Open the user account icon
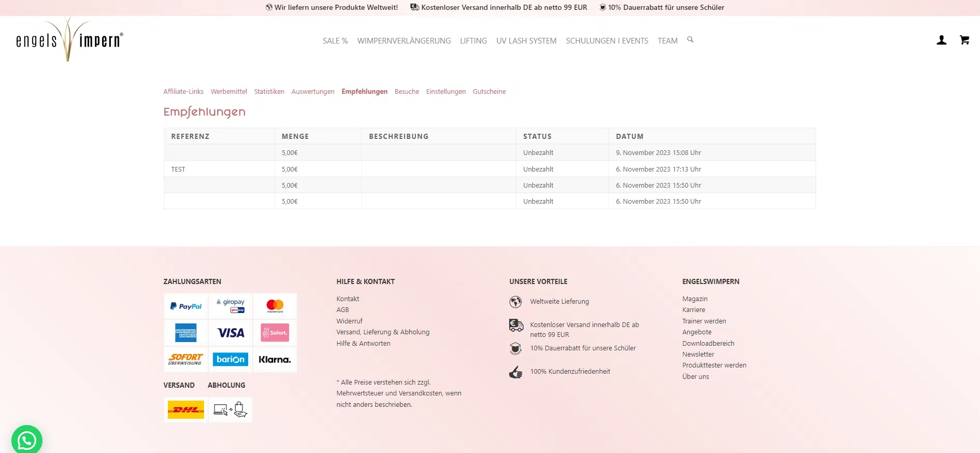The width and height of the screenshot is (980, 453). coord(941,40)
